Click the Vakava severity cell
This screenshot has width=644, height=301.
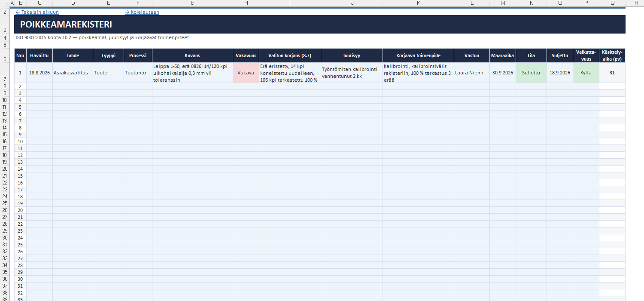pos(246,73)
